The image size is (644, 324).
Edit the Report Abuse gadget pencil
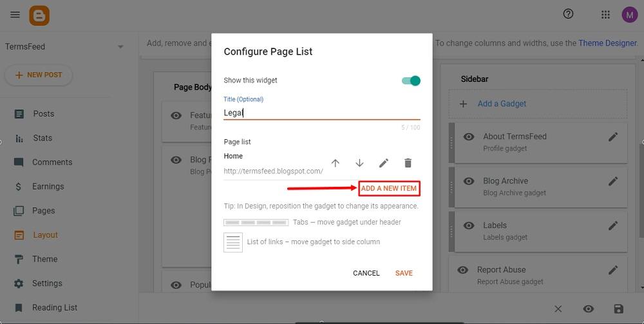tap(613, 270)
